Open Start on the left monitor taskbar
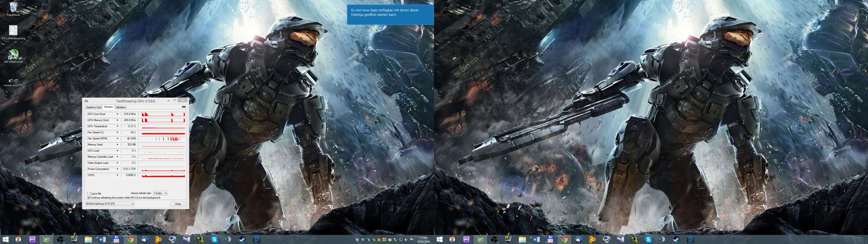The height and width of the screenshot is (244, 868). tap(6, 239)
